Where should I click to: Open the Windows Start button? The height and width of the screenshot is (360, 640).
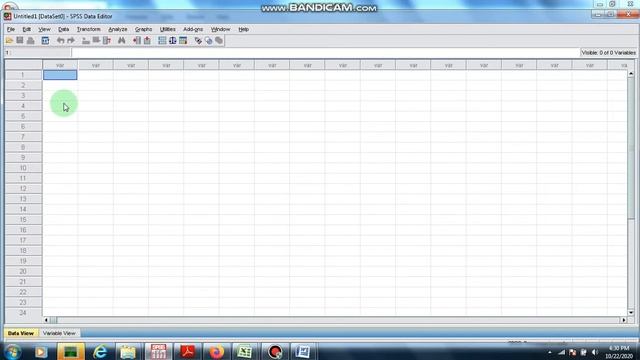(x=12, y=351)
